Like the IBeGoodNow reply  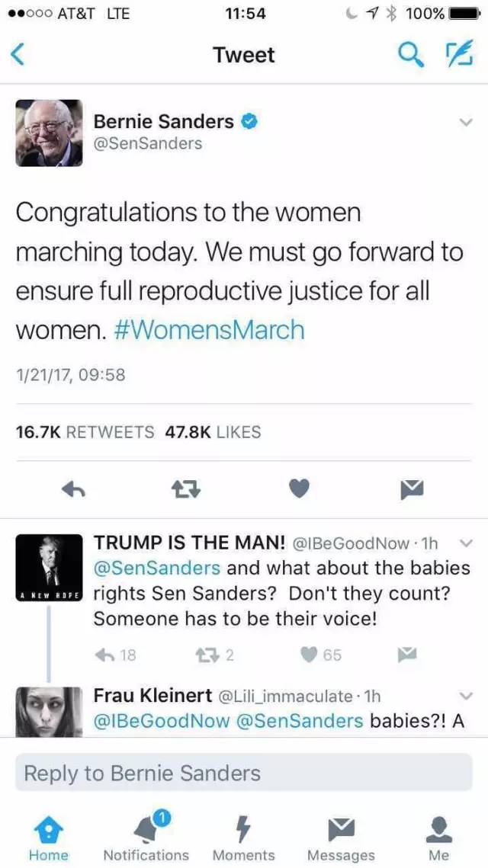[309, 655]
